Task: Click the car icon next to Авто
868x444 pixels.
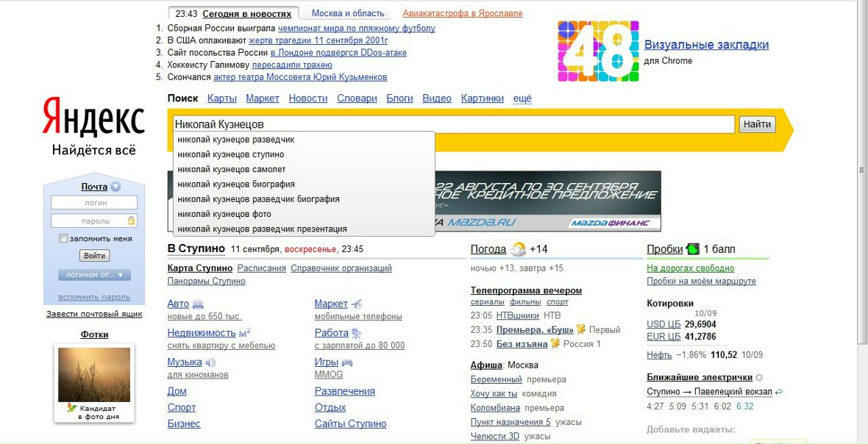Action: coord(198,304)
